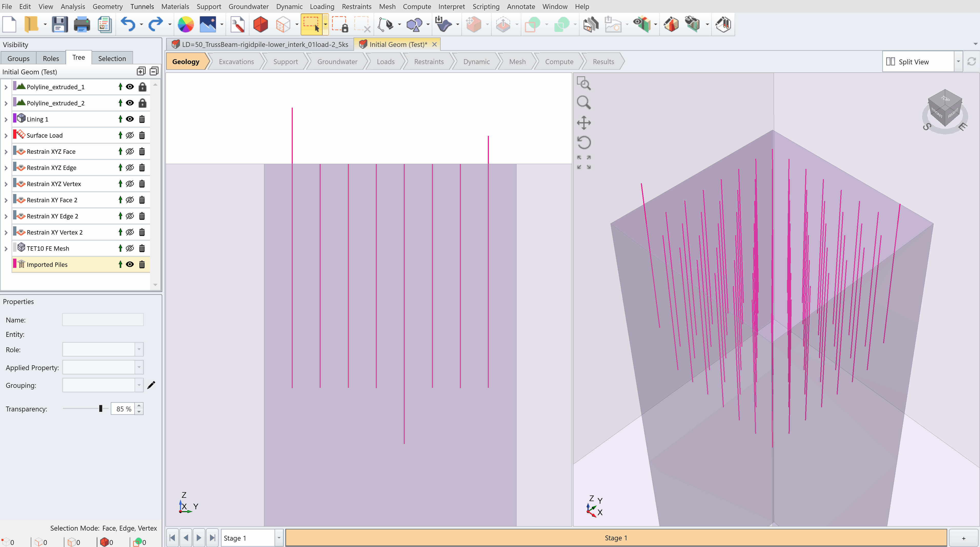Screen dimensions: 980x547
Task: Activate the yellow rectangle selection tool
Action: (x=311, y=25)
